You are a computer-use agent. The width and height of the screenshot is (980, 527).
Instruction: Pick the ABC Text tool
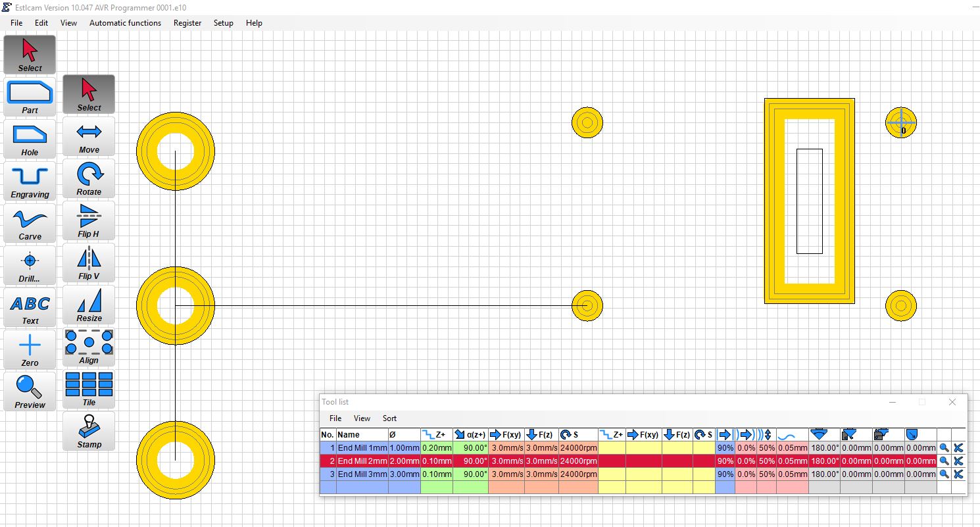coord(30,307)
